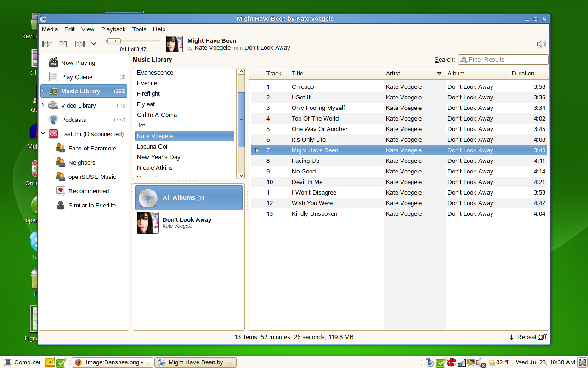This screenshot has height=368, width=588.
Task: Expand the Video Library tree item
Action: 43,105
